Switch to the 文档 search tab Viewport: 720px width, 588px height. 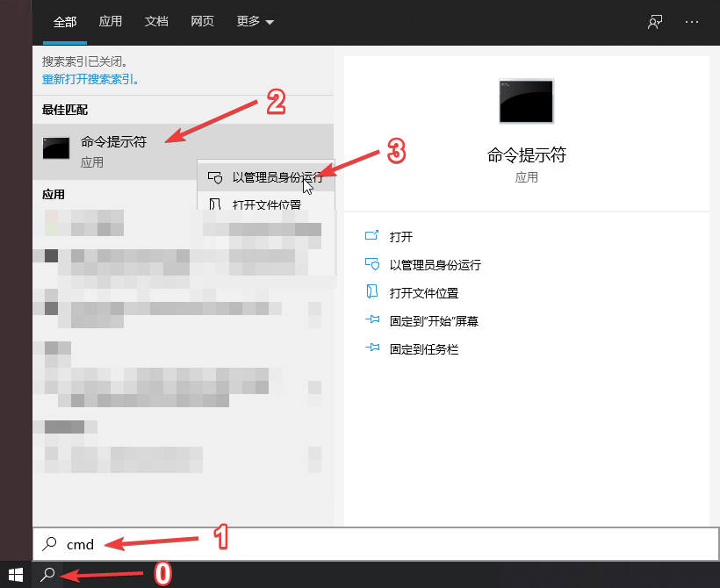coord(156,21)
